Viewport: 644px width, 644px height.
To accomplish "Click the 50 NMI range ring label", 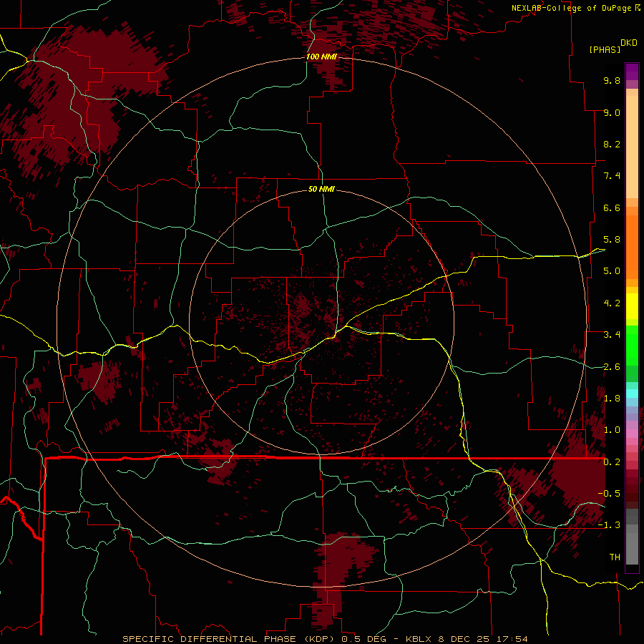I will click(321, 190).
